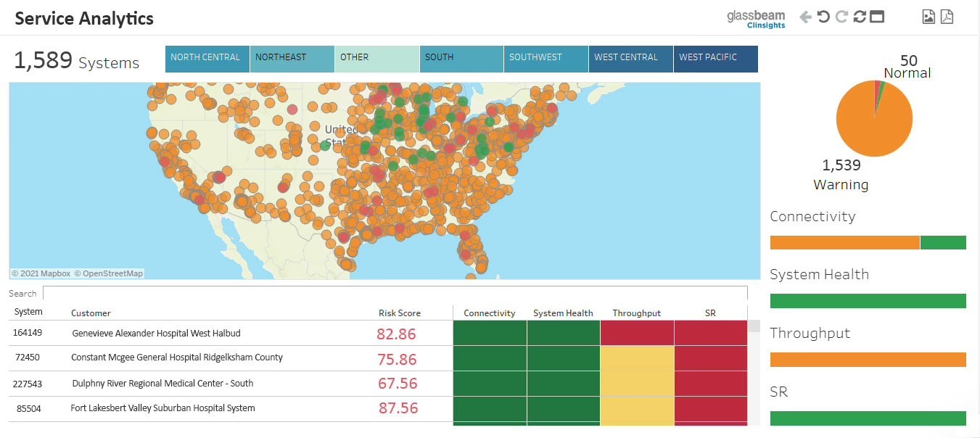Image resolution: width=980 pixels, height=438 pixels.
Task: Click the redo icon
Action: [x=841, y=17]
